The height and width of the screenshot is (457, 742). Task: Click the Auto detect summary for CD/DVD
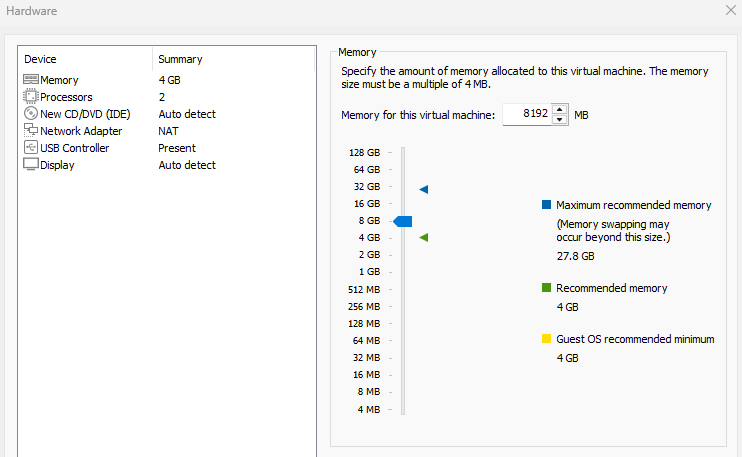(187, 114)
